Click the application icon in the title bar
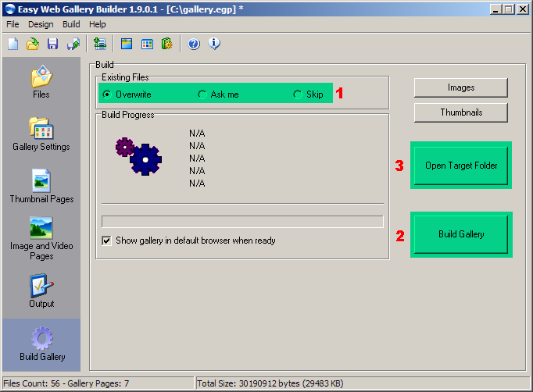This screenshot has height=392, width=533. (x=10, y=9)
